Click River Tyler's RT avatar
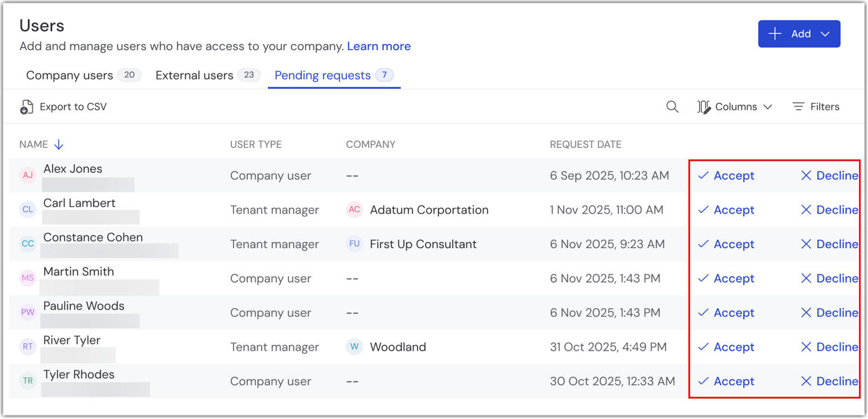 point(28,347)
